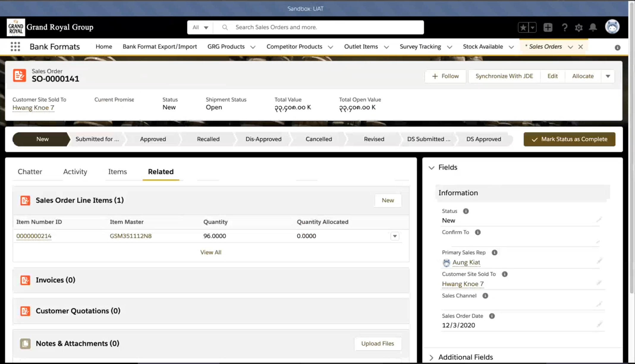
Task: Click the user profile avatar
Action: (612, 27)
